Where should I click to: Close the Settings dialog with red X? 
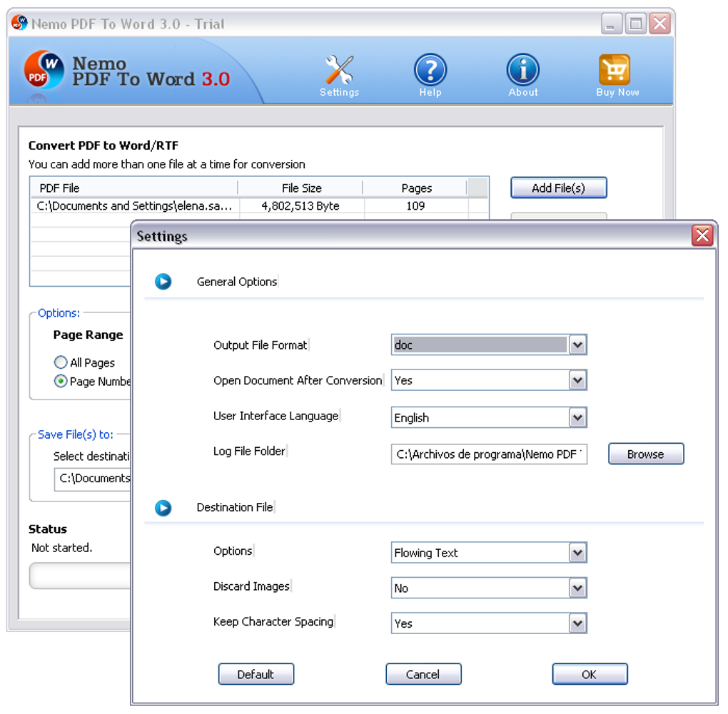pyautogui.click(x=702, y=235)
